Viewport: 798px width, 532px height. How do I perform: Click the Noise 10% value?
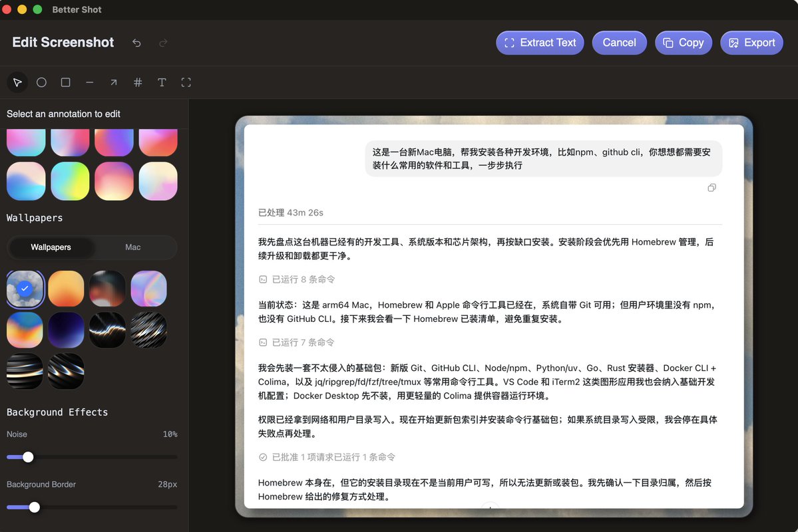(170, 434)
